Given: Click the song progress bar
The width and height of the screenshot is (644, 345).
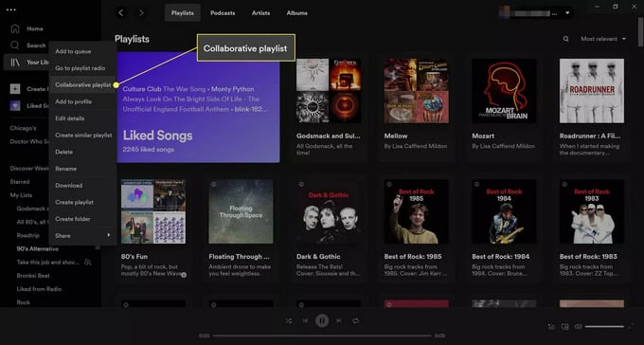Looking at the screenshot, I should (x=322, y=336).
